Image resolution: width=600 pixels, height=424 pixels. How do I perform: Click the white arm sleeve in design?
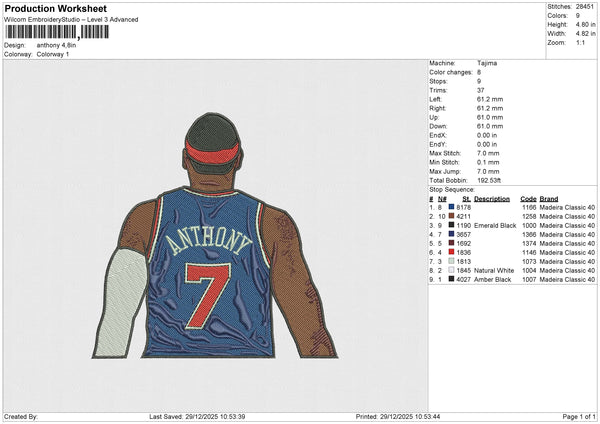tap(121, 303)
